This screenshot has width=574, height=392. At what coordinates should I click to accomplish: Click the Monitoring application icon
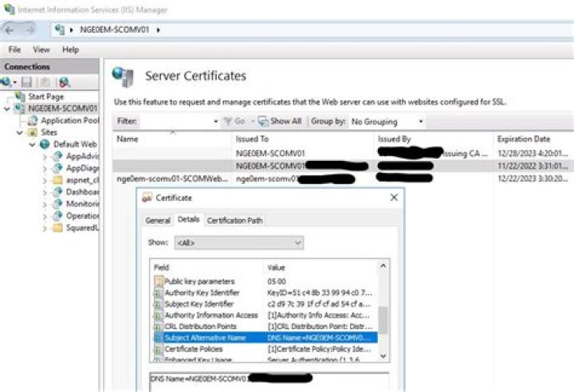[57, 204]
